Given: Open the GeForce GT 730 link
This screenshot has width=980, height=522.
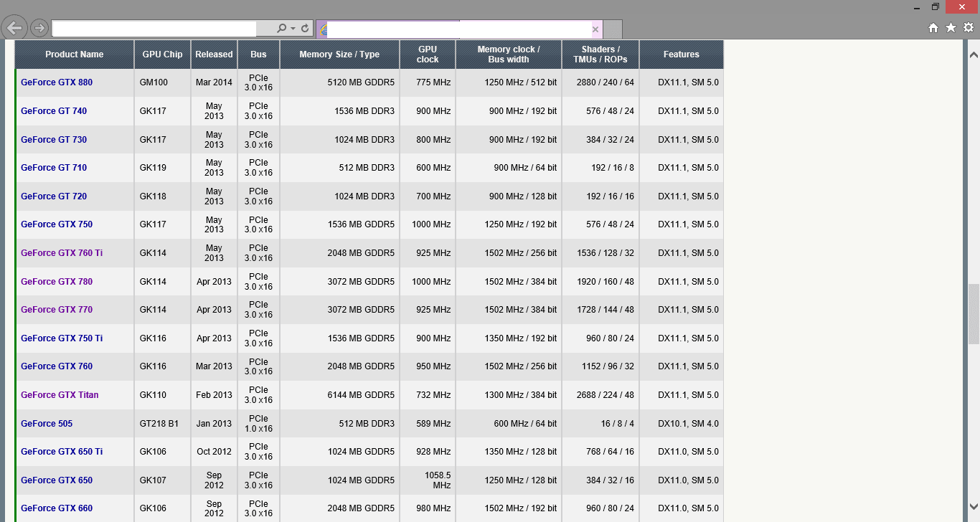Looking at the screenshot, I should coord(54,139).
